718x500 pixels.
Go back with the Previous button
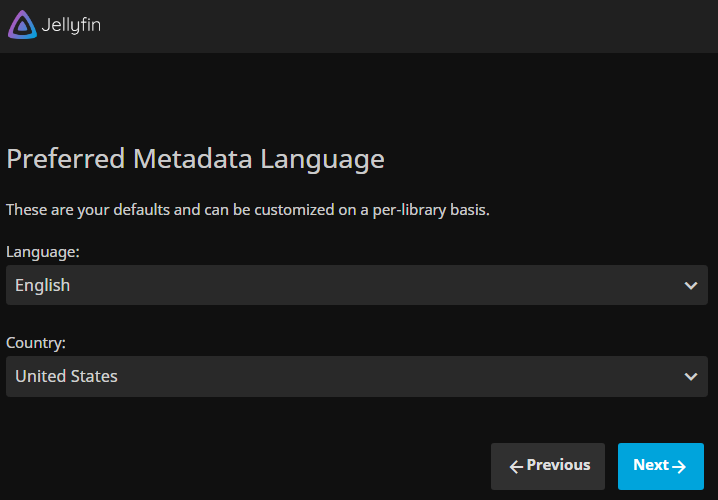[548, 466]
